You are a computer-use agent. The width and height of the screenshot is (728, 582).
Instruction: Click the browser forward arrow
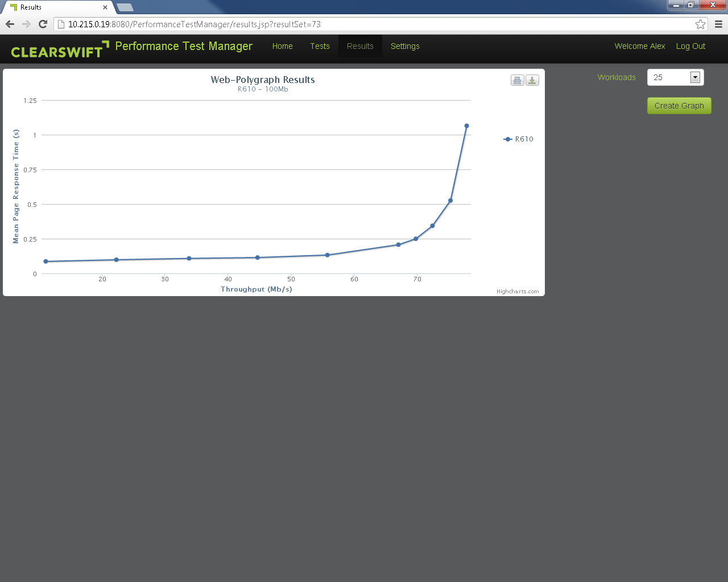pos(26,24)
